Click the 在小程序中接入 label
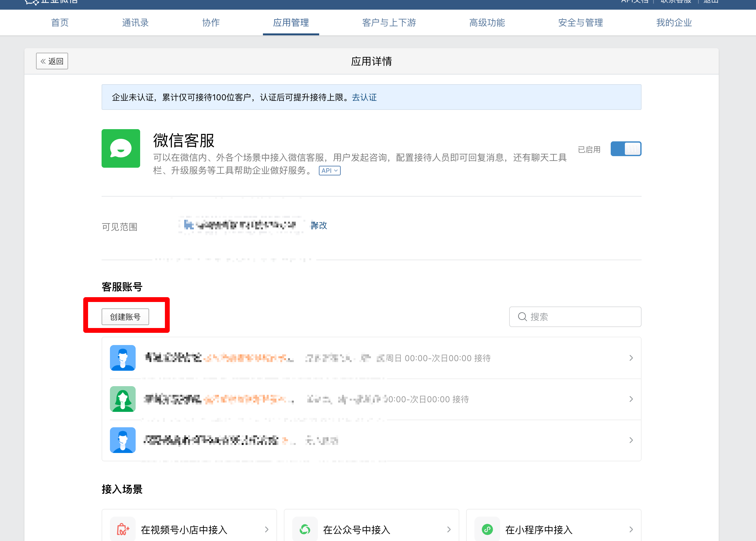This screenshot has height=541, width=756. [x=539, y=530]
